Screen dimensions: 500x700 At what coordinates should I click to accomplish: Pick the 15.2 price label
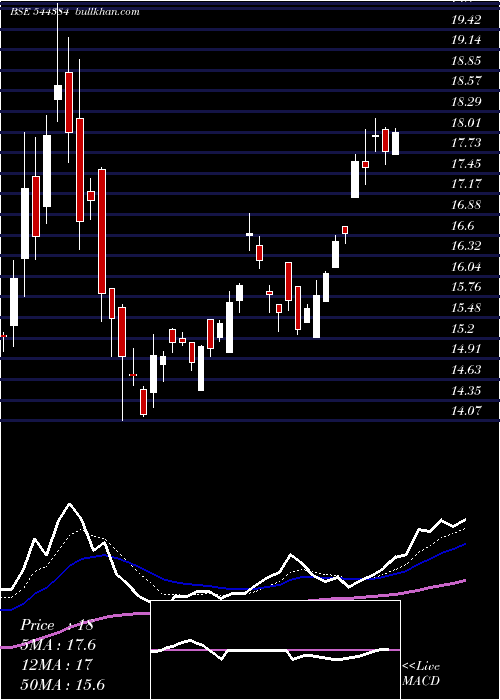462,329
